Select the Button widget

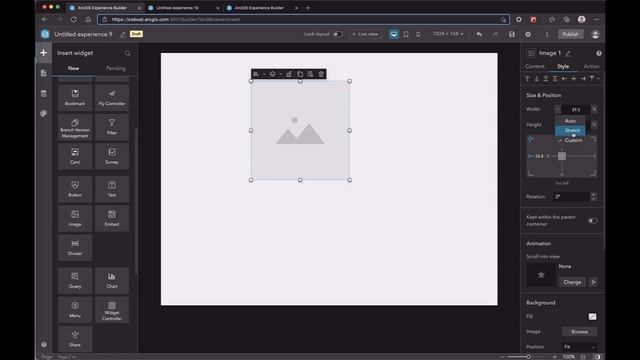tap(75, 189)
